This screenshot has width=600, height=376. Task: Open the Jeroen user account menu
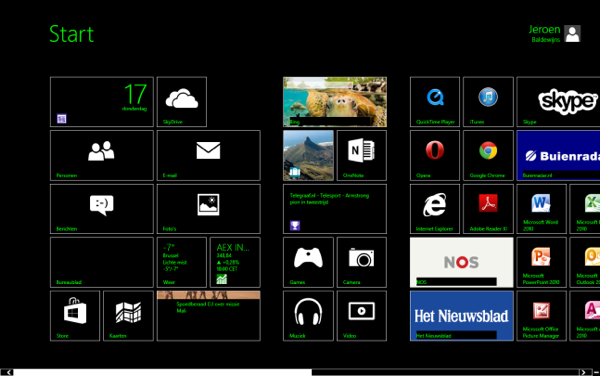pyautogui.click(x=554, y=34)
